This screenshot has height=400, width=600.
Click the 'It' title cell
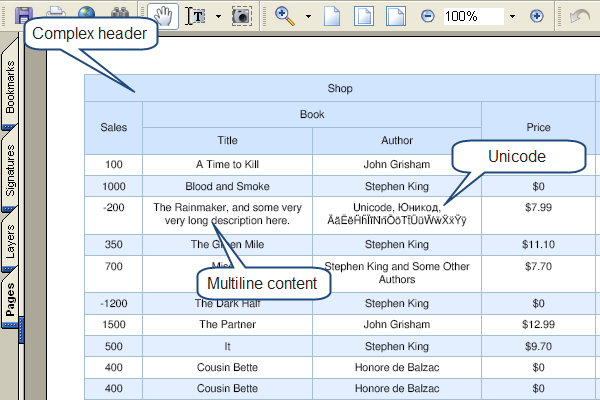point(227,346)
